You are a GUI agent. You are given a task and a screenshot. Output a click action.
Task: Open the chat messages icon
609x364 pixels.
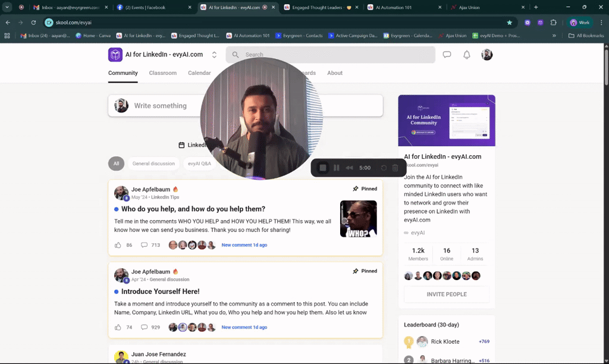[x=447, y=54]
